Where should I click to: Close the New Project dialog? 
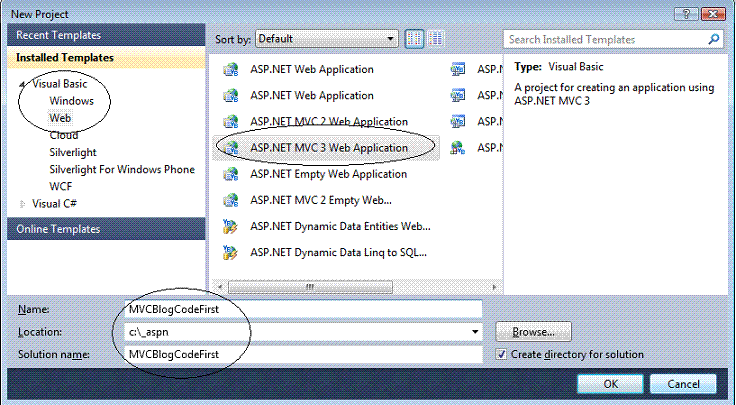pos(713,14)
